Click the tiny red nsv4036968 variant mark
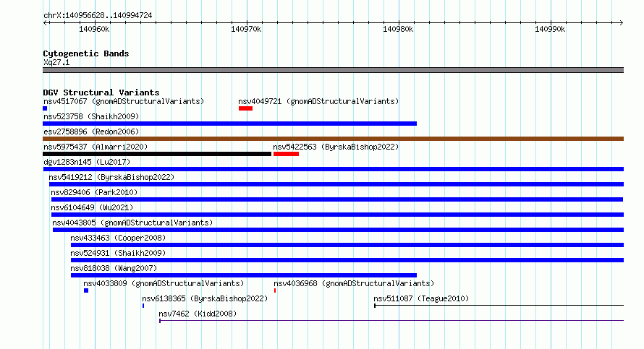Image resolution: width=644 pixels, height=349 pixels. pos(275,290)
